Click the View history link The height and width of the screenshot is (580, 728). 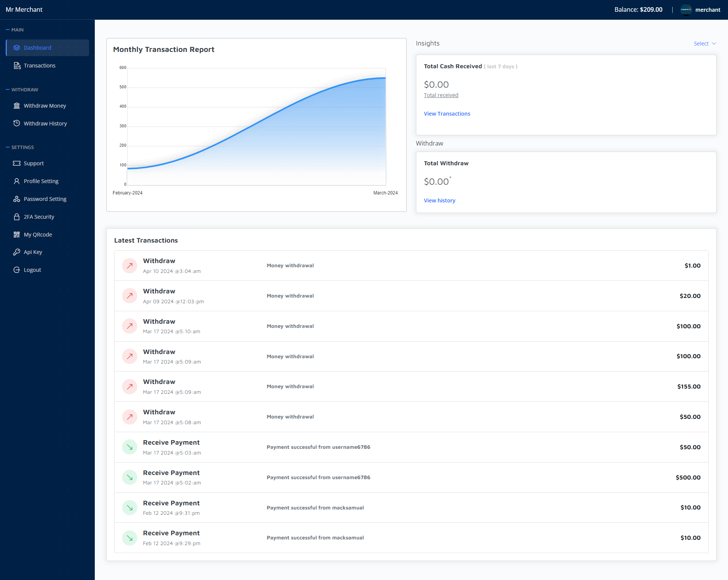439,201
